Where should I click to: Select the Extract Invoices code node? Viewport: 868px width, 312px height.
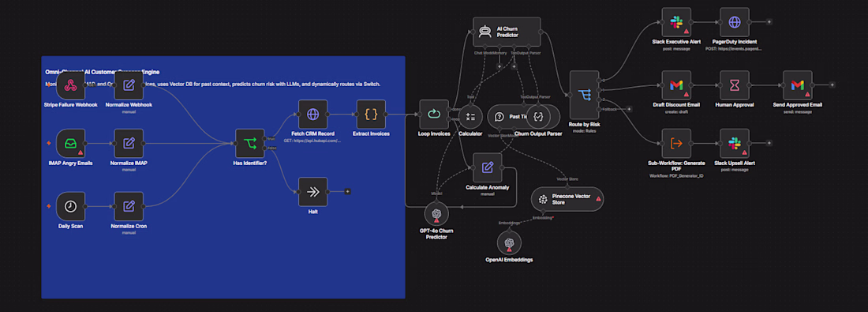(x=371, y=115)
